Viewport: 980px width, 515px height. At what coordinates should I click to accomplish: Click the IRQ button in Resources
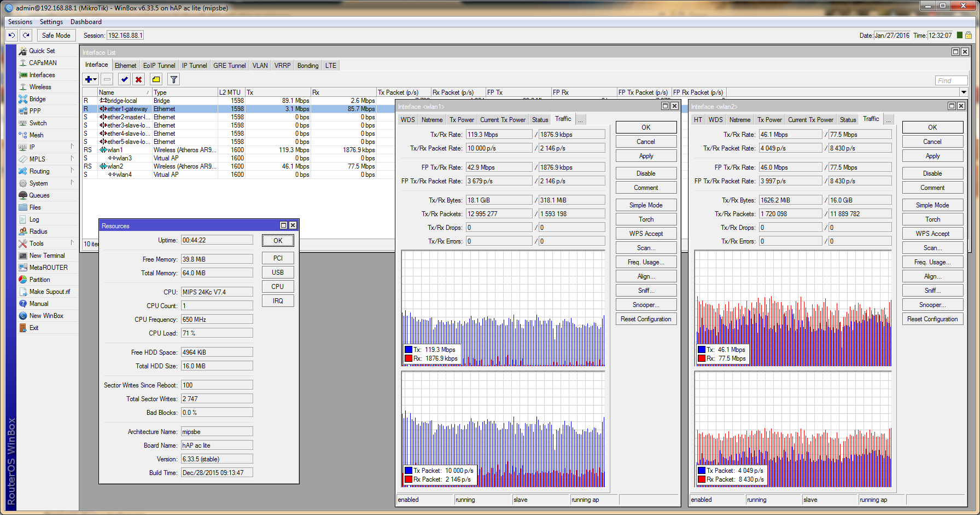(278, 301)
